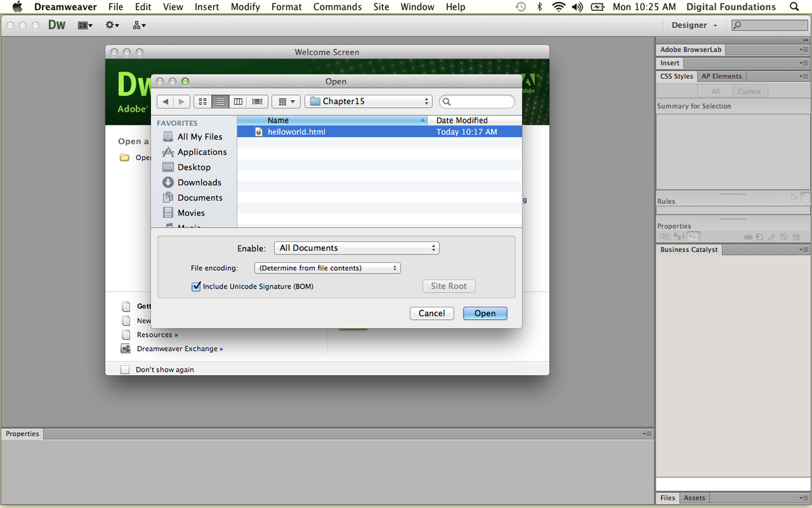This screenshot has height=508, width=812.
Task: Switch to the AP Elements tab
Action: tap(721, 77)
